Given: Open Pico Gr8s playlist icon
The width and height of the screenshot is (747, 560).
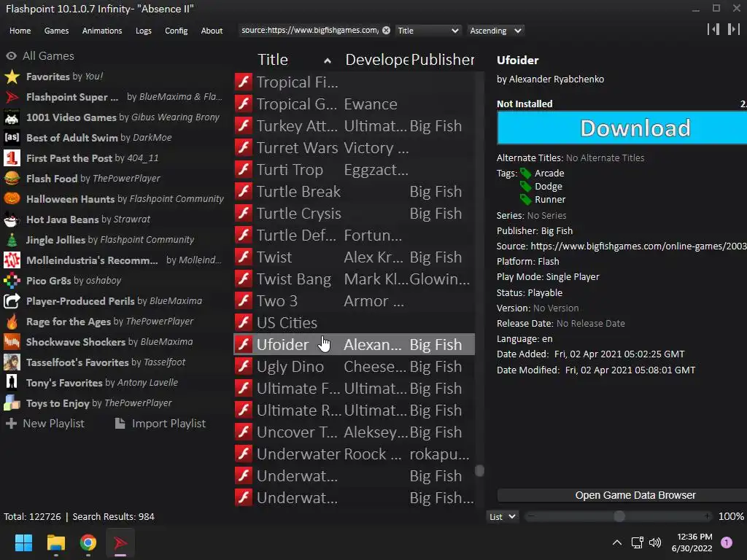Looking at the screenshot, I should [x=12, y=281].
